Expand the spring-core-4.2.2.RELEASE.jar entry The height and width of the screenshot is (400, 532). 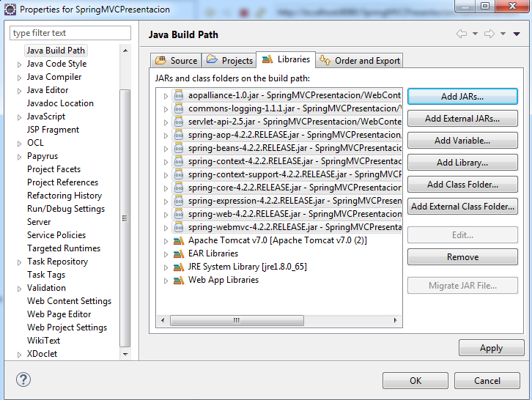pyautogui.click(x=166, y=188)
